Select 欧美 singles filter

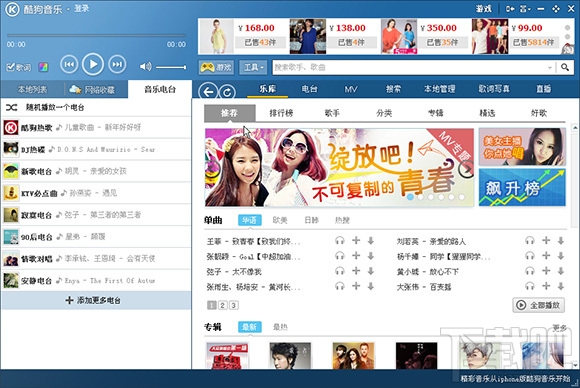[x=280, y=220]
